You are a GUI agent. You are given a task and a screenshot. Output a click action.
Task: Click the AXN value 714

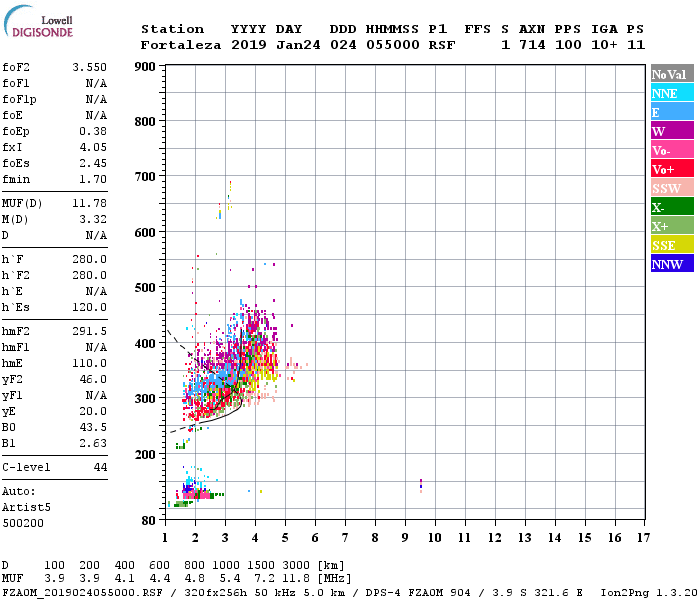[532, 45]
